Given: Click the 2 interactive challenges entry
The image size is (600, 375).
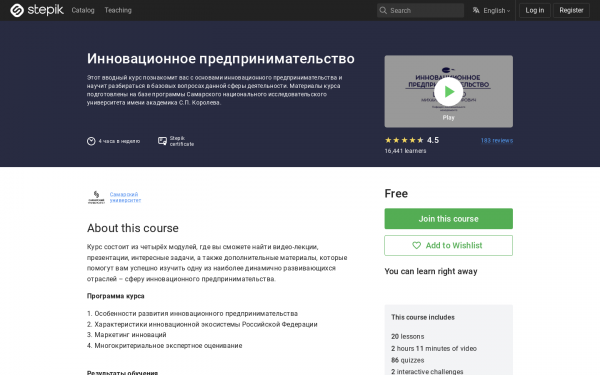Looking at the screenshot, I should [427, 372].
